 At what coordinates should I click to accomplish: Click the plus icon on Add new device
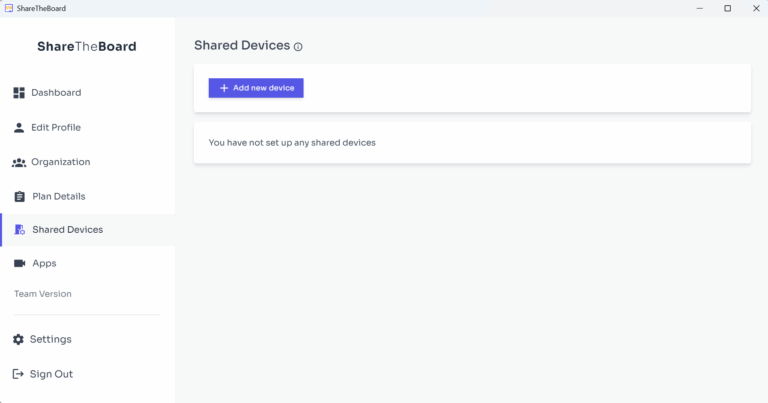(224, 88)
